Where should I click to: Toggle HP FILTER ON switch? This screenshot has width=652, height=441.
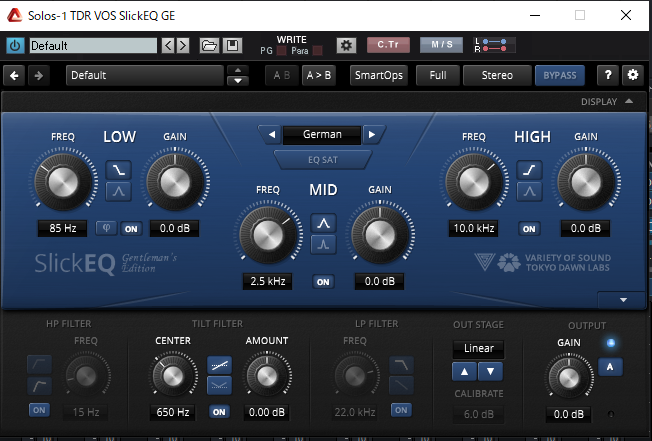click(x=40, y=410)
